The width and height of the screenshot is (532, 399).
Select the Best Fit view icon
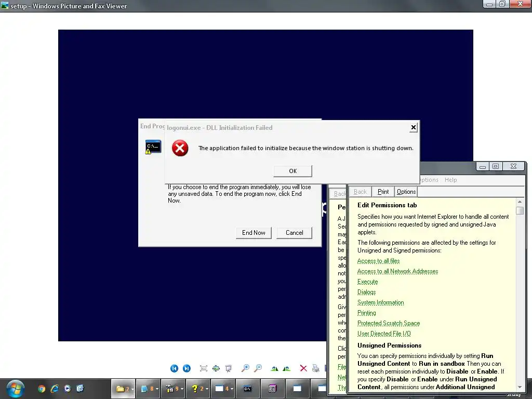(x=204, y=368)
